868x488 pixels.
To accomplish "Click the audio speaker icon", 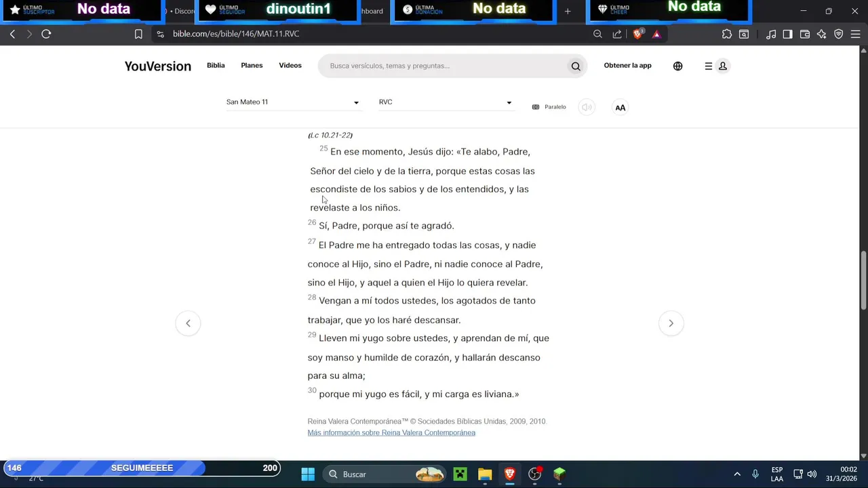I will (587, 107).
